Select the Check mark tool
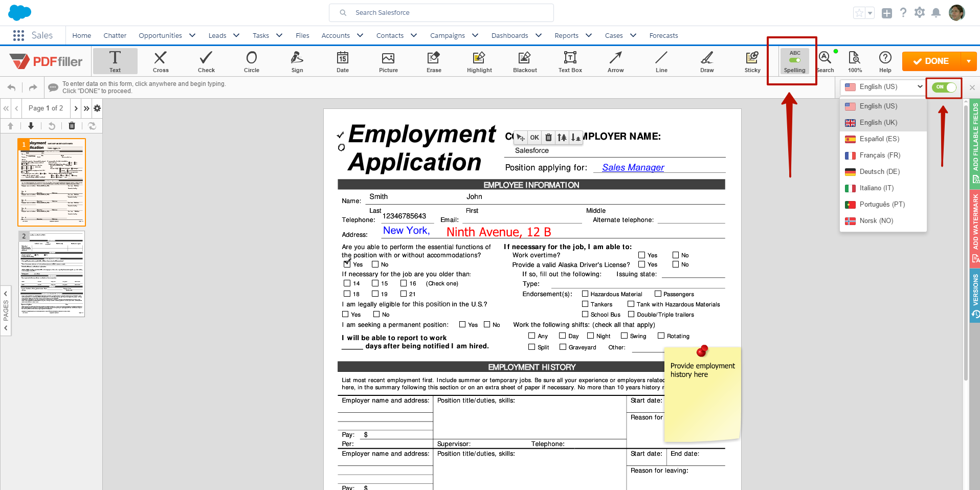Image resolution: width=980 pixels, height=490 pixels. click(x=206, y=61)
